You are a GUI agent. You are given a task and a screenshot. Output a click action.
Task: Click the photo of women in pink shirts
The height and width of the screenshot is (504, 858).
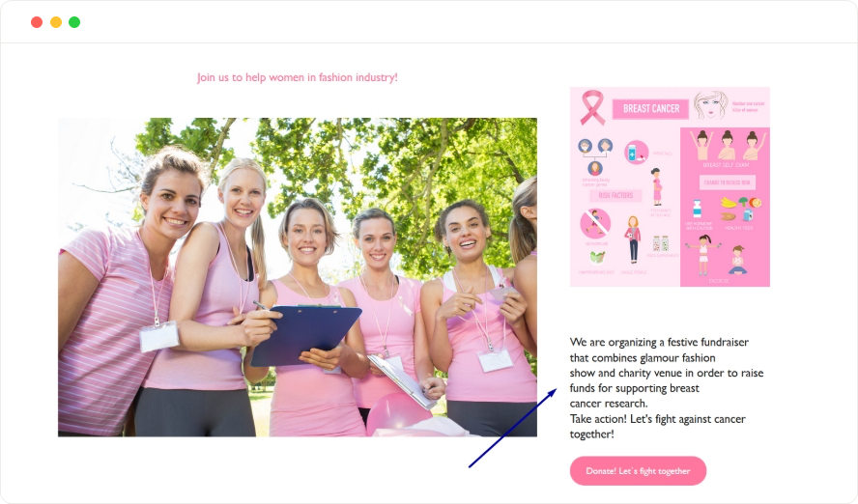[x=298, y=277]
